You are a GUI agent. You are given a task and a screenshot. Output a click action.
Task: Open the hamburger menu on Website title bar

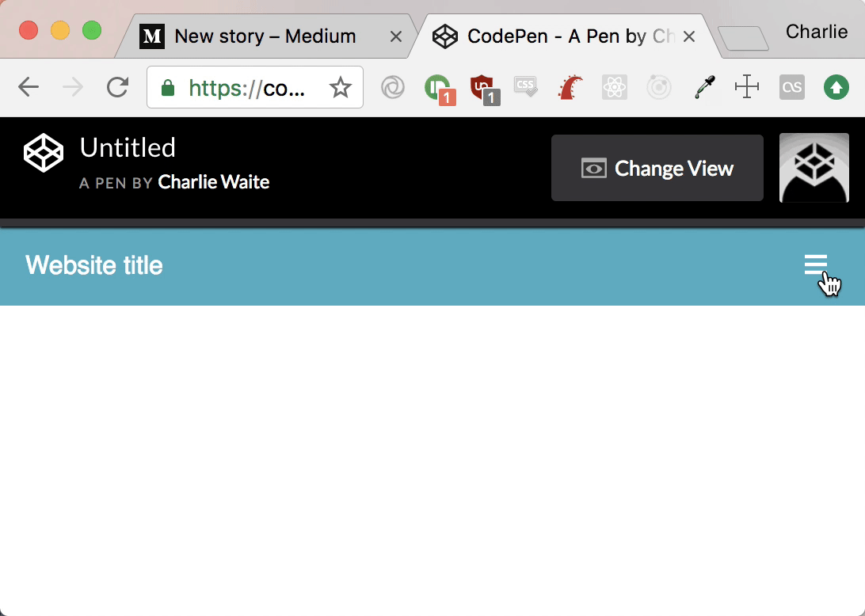pyautogui.click(x=817, y=264)
